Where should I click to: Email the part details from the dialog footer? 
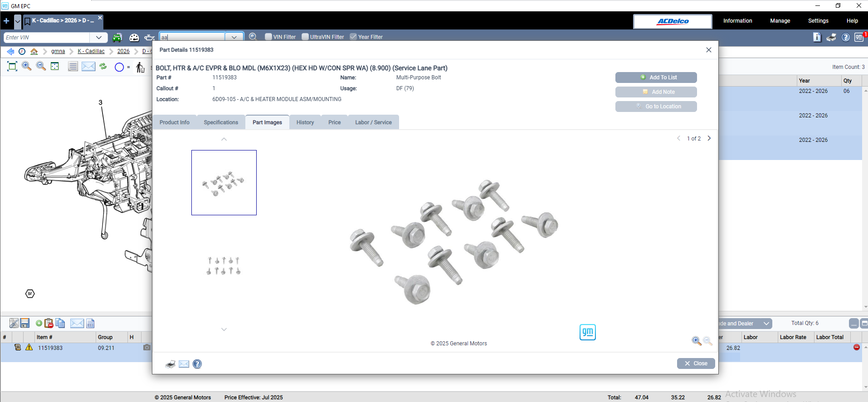(x=184, y=364)
